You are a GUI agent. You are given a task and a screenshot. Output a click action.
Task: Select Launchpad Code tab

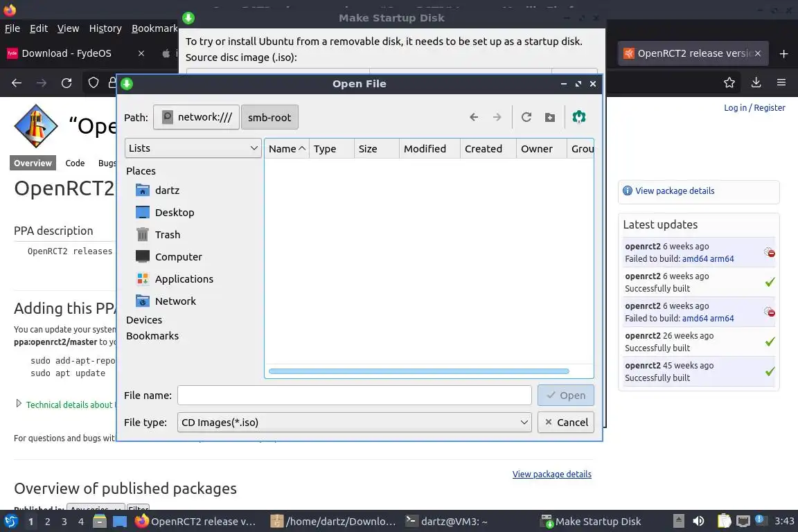point(75,163)
